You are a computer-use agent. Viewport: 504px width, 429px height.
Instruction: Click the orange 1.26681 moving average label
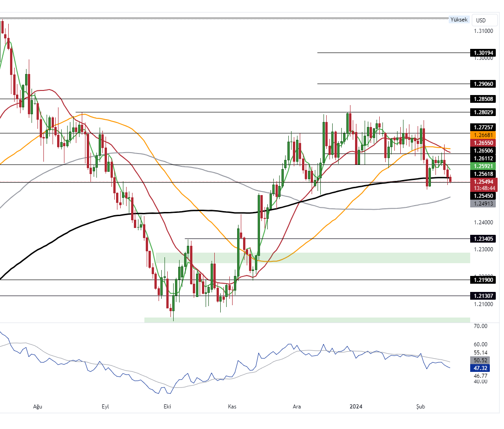pyautogui.click(x=483, y=135)
